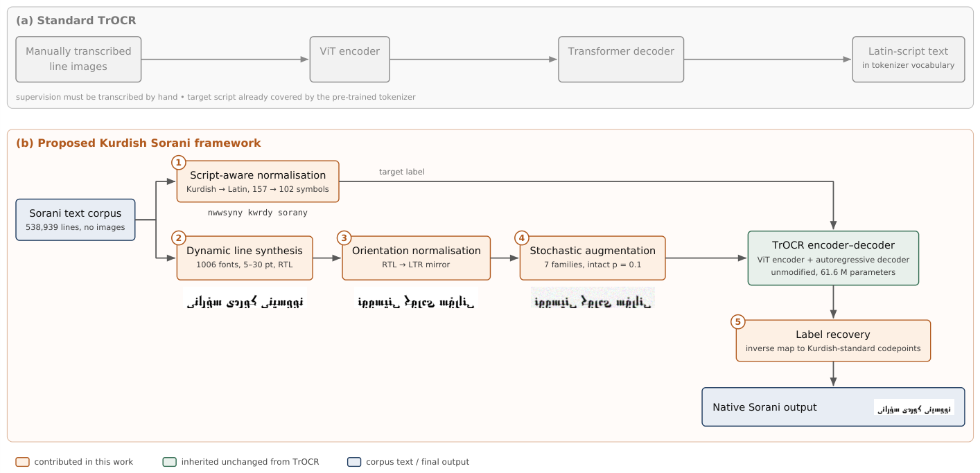Click the Stochastic augmentation step
Image resolution: width=980 pixels, height=473 pixels.
point(593,258)
